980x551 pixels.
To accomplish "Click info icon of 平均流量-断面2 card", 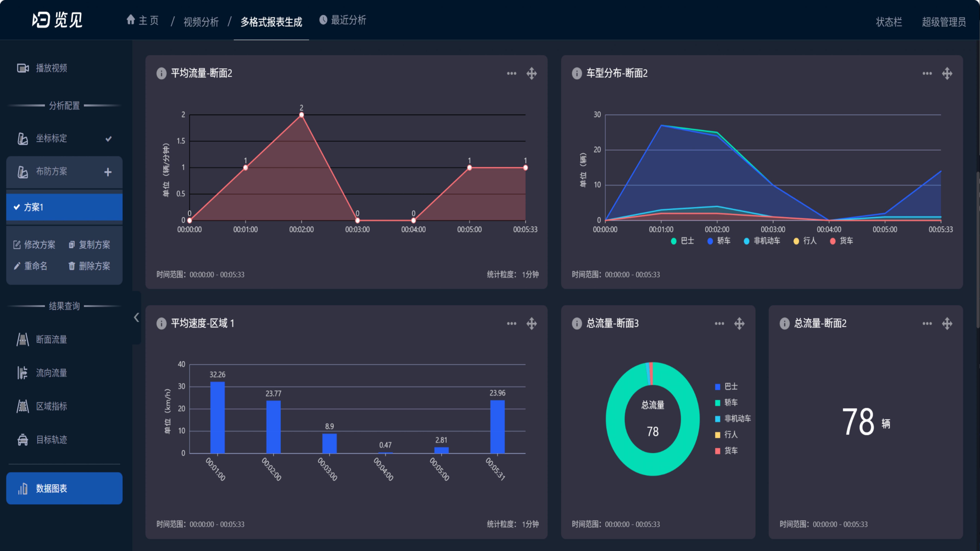I will pos(161,73).
